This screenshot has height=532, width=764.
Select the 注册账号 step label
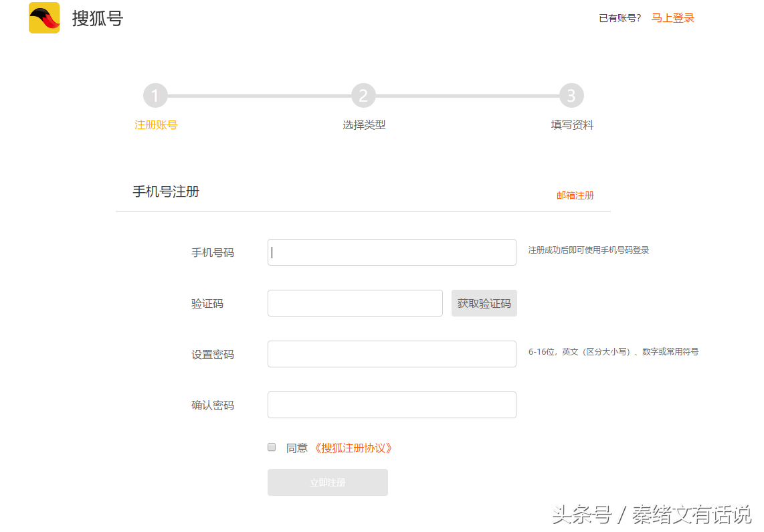point(156,125)
